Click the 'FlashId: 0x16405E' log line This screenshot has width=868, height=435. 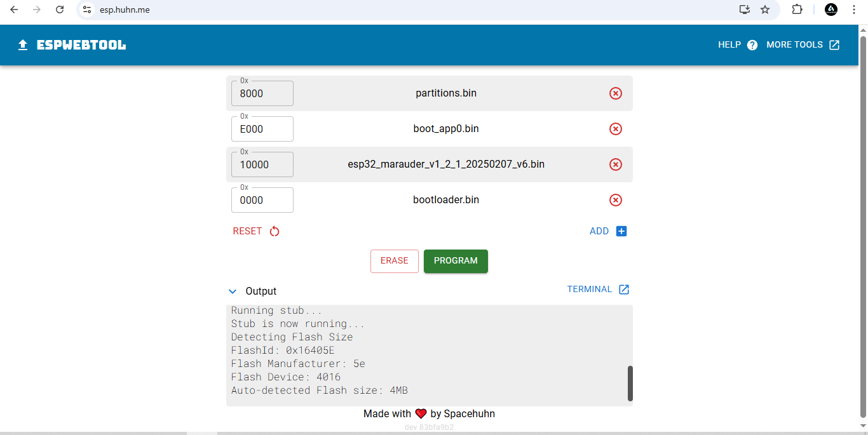tap(283, 351)
